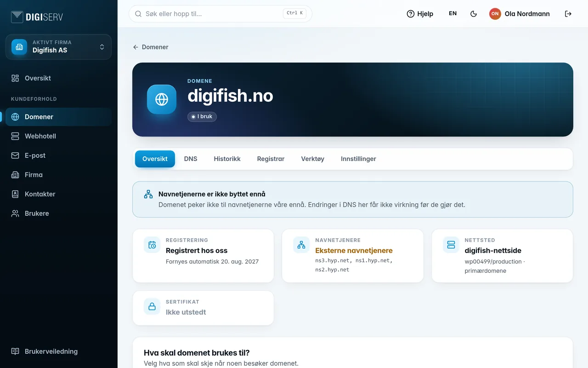This screenshot has width=588, height=368.
Task: Click the Firma building icon in sidebar
Action: tap(15, 175)
